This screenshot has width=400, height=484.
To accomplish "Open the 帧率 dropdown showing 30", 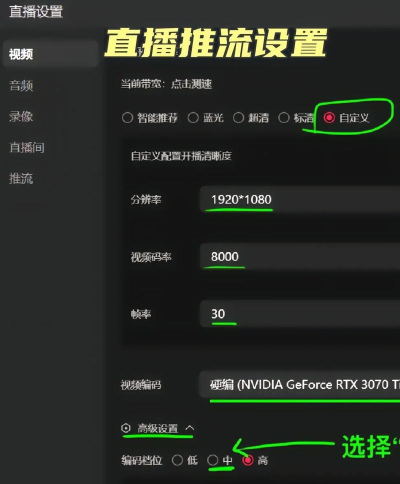I will pyautogui.click(x=300, y=314).
